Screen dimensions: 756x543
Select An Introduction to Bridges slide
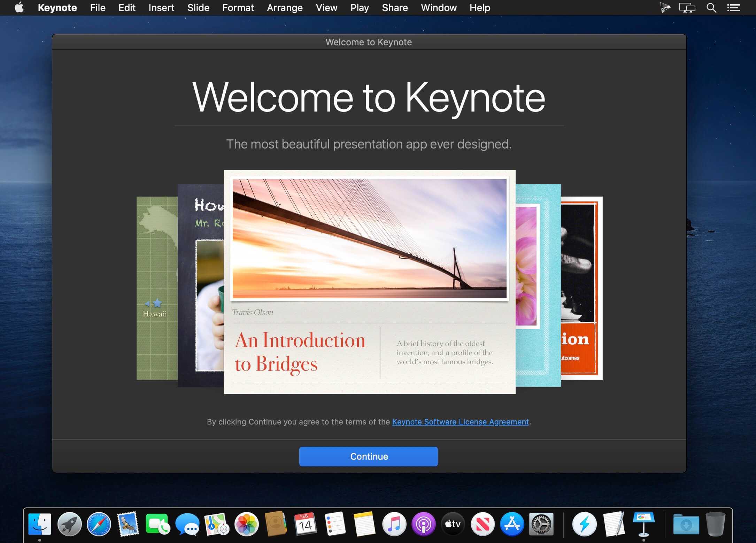coord(368,281)
